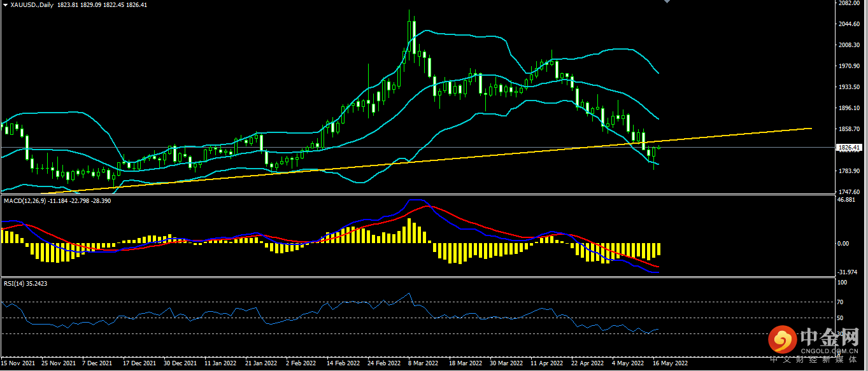The image size is (868, 371).
Task: Click the 1747.60 price axis label
Action: pyautogui.click(x=850, y=192)
